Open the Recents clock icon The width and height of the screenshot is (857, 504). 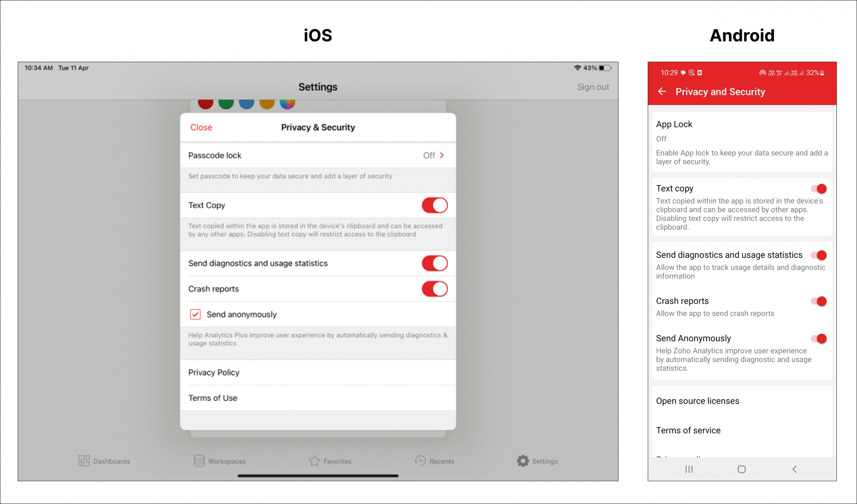(x=420, y=461)
